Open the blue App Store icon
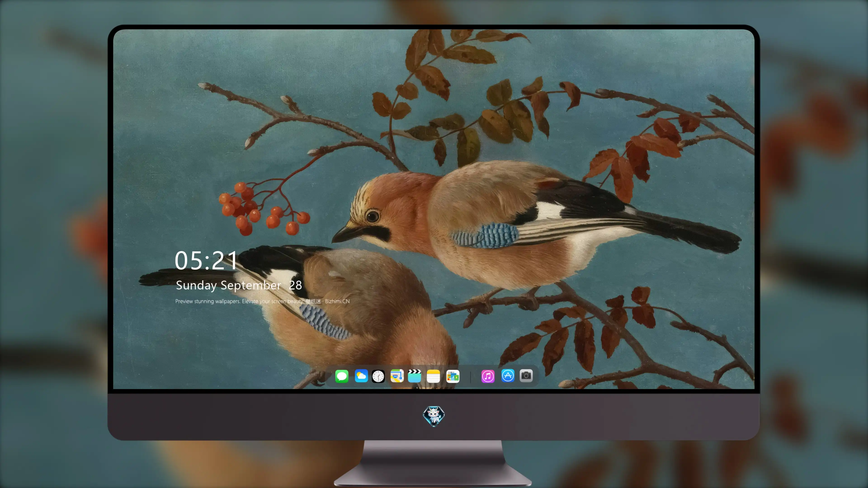This screenshot has height=488, width=868. 508,375
